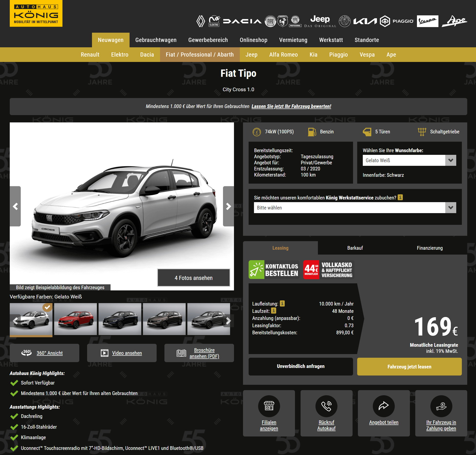
Task: Click the Abarth scorpion logo
Action: coord(283,21)
